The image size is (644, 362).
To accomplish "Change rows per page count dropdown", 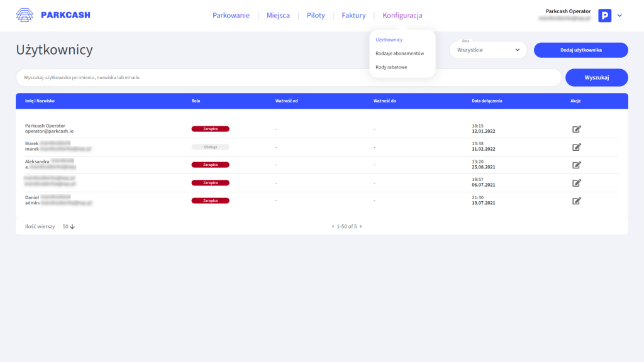I will pos(69,226).
